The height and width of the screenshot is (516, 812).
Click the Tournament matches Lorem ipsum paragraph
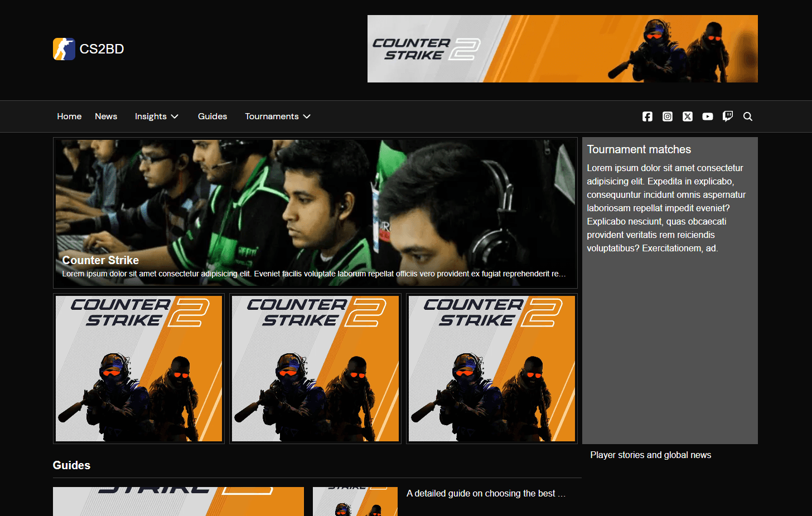click(x=666, y=208)
